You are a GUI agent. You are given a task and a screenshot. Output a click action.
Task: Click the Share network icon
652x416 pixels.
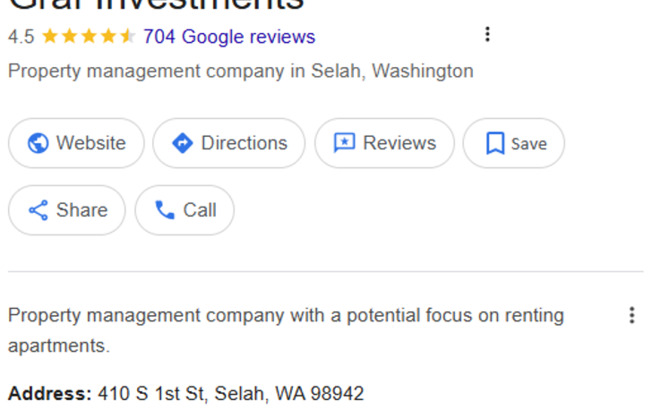pos(38,210)
